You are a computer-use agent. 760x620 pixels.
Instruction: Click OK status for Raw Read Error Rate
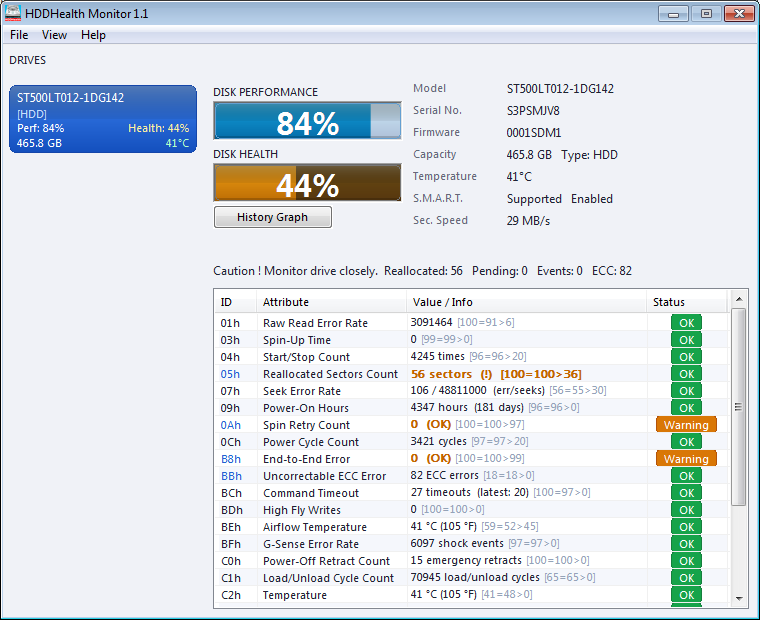coord(686,323)
